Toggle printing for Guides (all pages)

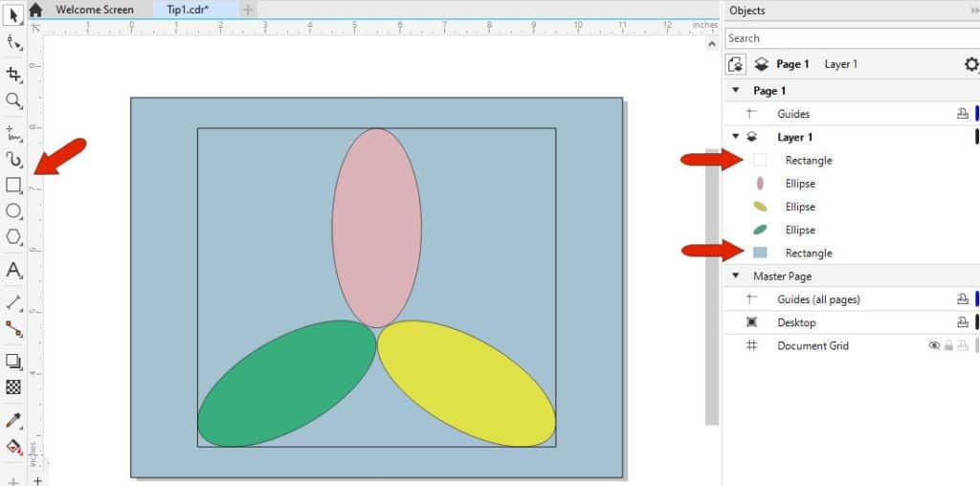tap(963, 299)
